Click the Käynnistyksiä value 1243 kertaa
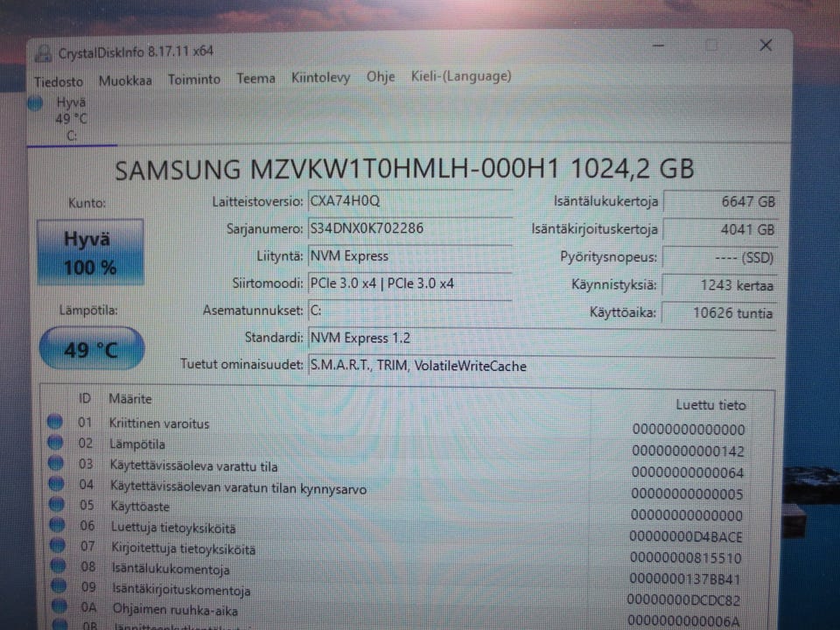The height and width of the screenshot is (630, 840). (x=720, y=285)
